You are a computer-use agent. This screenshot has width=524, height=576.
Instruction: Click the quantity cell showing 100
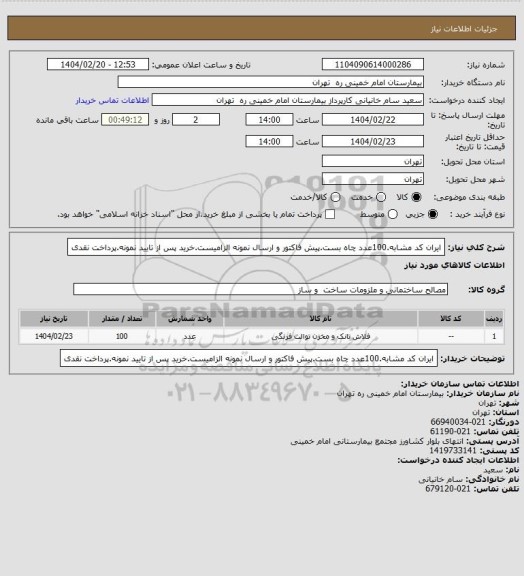pyautogui.click(x=122, y=336)
